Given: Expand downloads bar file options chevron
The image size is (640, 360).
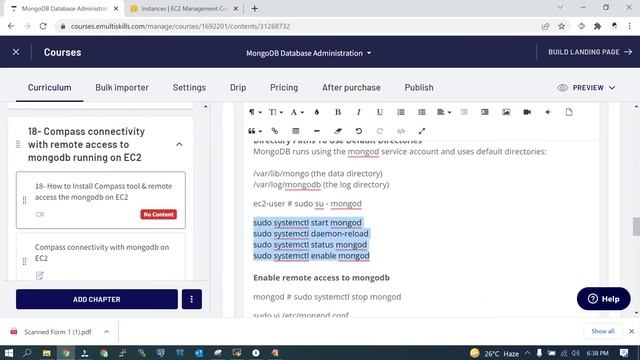Looking at the screenshot, I should [x=107, y=332].
